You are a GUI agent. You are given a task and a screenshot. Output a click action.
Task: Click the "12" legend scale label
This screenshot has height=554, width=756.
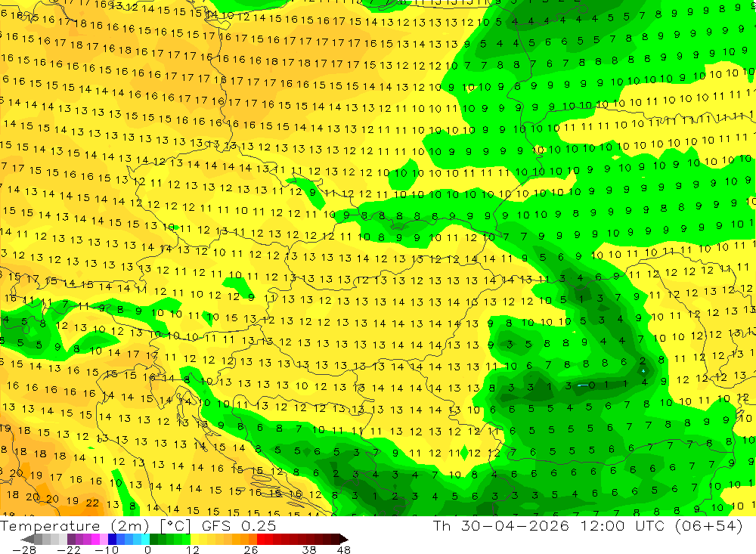click(192, 550)
